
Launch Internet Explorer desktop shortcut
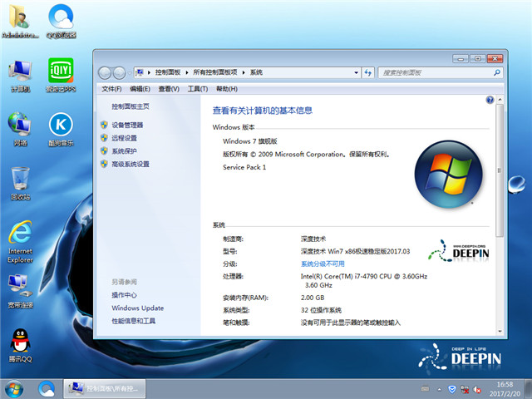[x=20, y=242]
